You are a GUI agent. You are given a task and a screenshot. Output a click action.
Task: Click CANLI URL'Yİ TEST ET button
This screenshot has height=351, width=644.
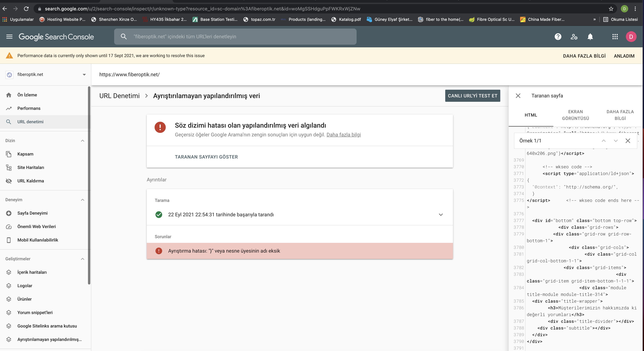pyautogui.click(x=472, y=96)
